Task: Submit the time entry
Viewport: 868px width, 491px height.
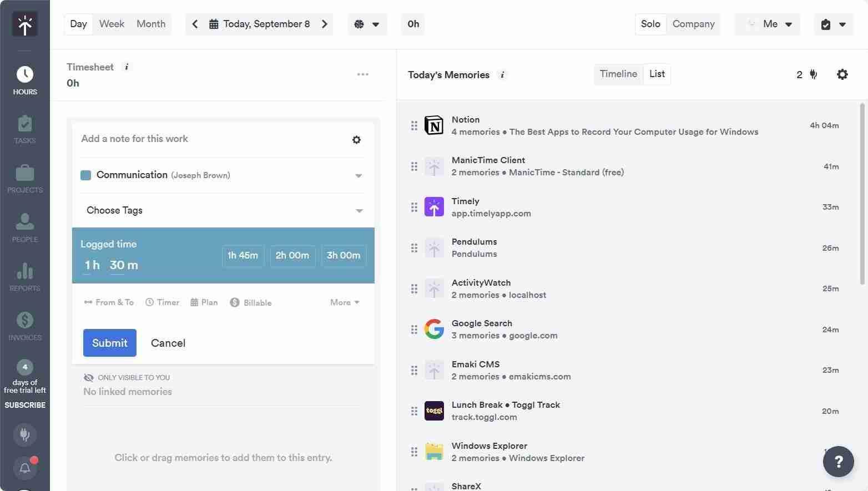Action: (110, 343)
